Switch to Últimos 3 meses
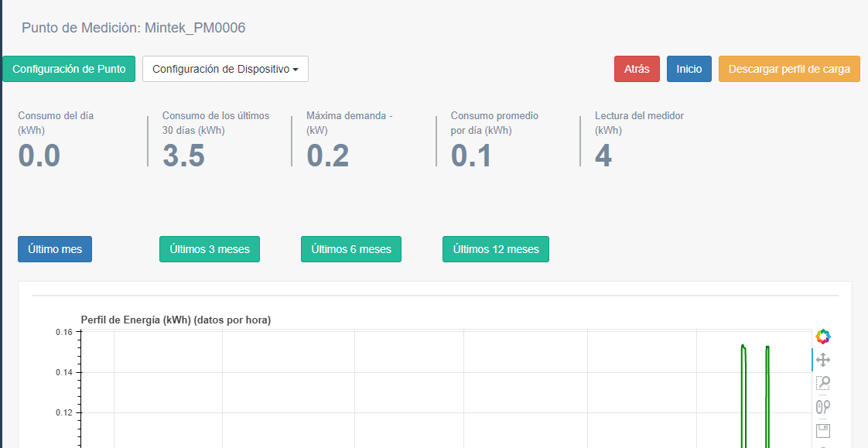868x448 pixels. 209,249
